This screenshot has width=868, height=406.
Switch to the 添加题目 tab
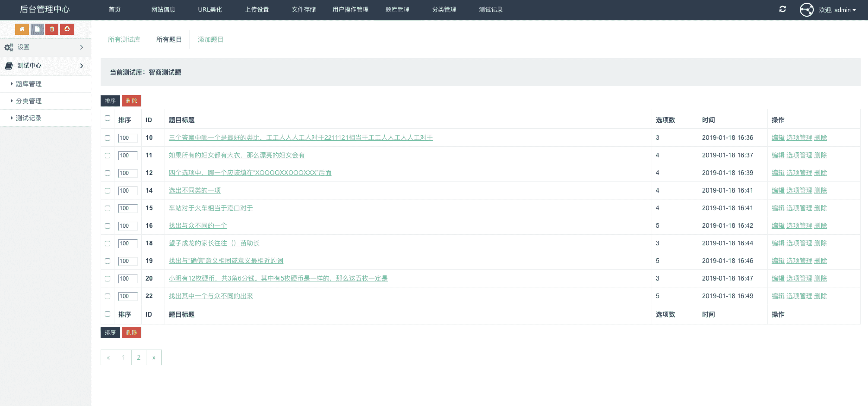210,39
